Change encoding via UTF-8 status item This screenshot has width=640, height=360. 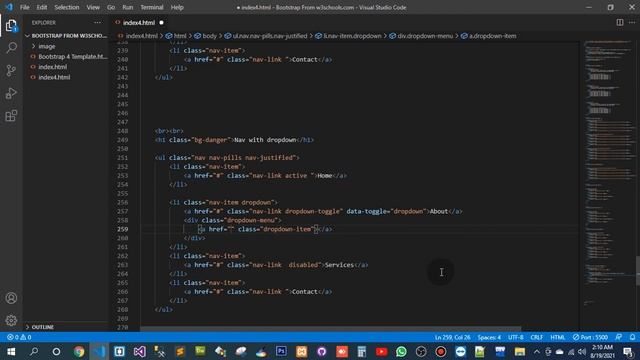click(516, 337)
